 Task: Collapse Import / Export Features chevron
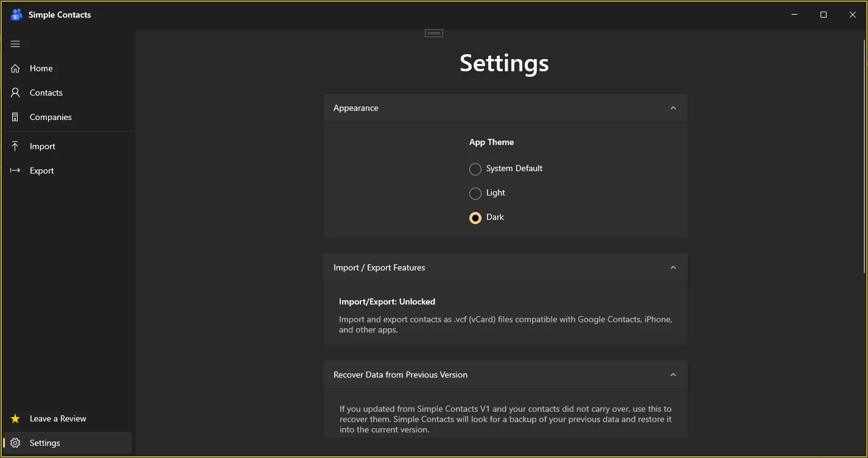tap(673, 267)
